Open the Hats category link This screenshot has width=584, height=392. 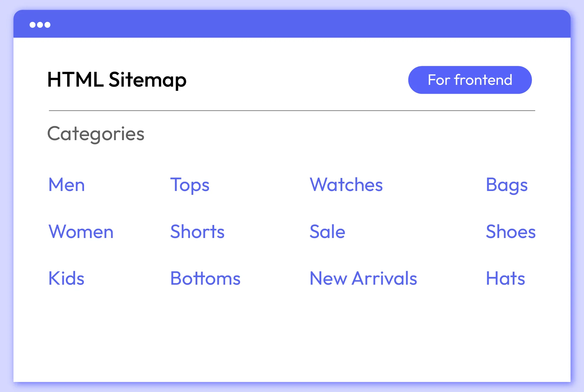[x=506, y=278]
